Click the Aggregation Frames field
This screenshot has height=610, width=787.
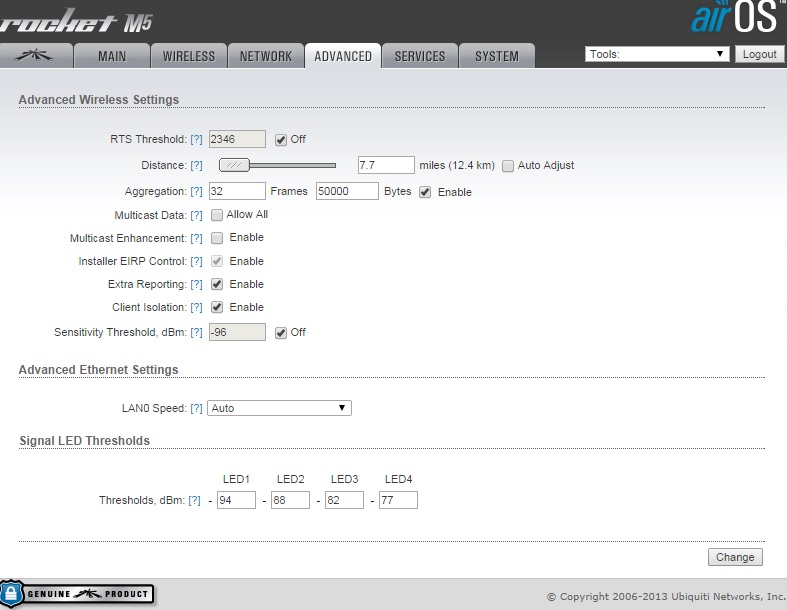237,191
